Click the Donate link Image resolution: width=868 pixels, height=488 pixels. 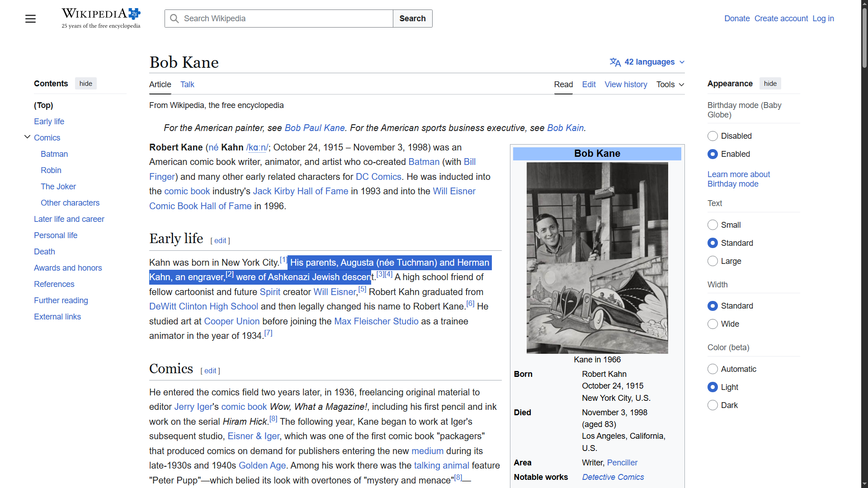[x=736, y=19]
